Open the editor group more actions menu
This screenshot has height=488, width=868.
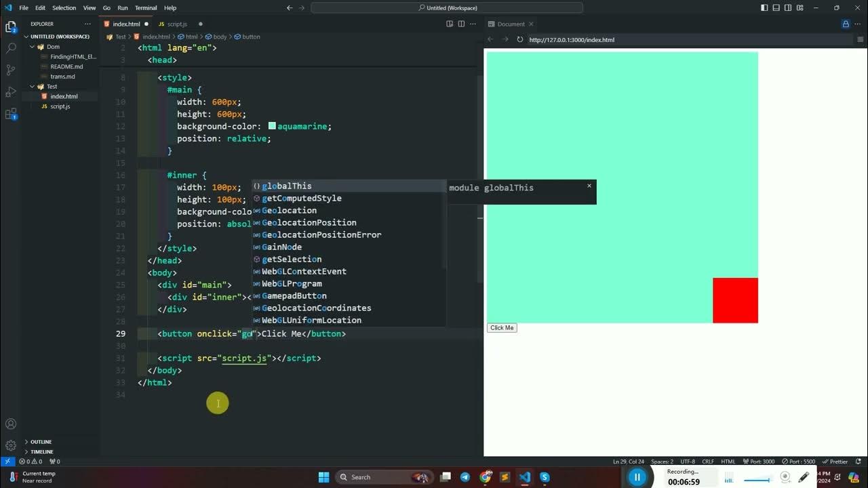[x=473, y=24]
